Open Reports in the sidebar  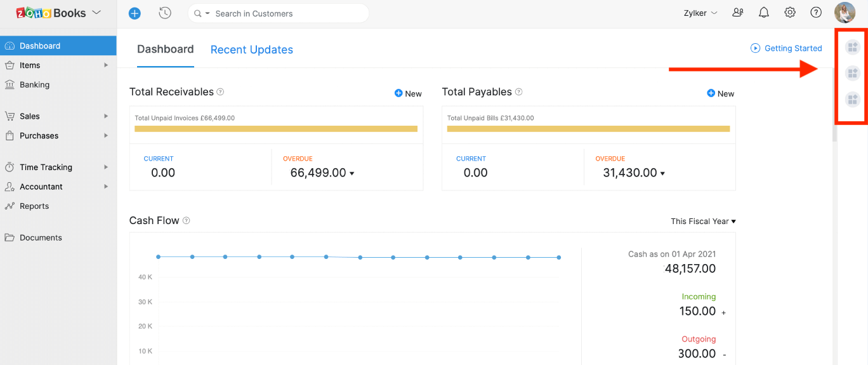(x=34, y=206)
